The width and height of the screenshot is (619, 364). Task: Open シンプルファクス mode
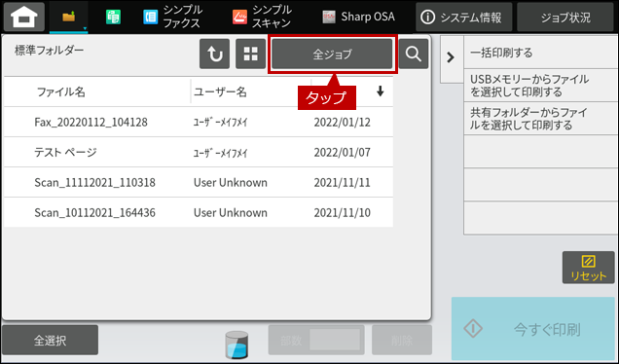click(x=172, y=17)
